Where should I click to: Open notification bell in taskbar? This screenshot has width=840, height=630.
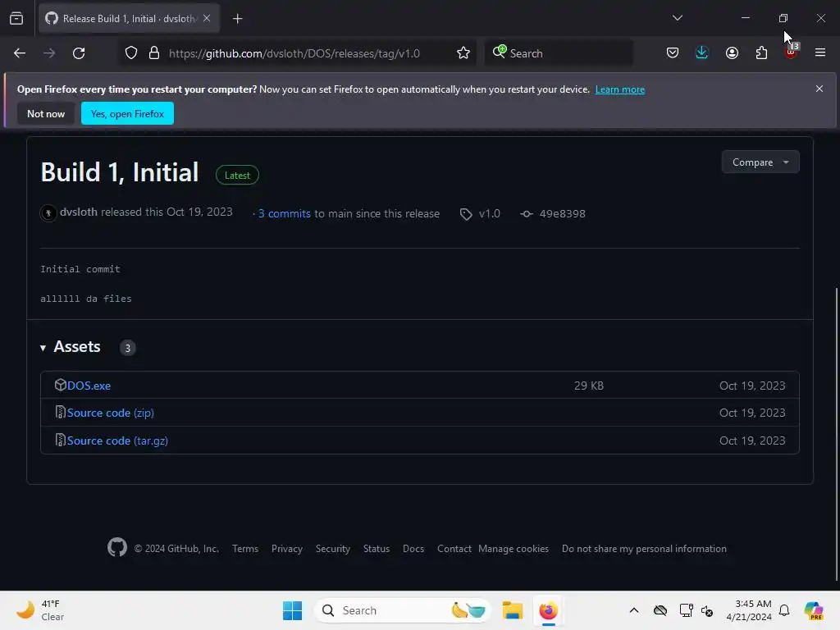coord(784,610)
